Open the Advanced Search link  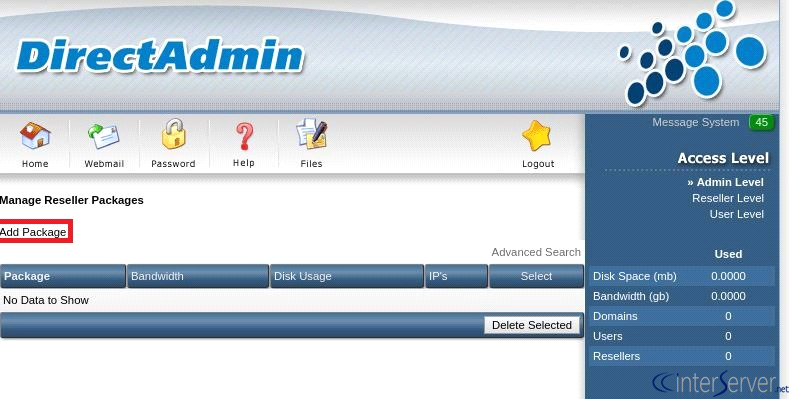tap(536, 252)
